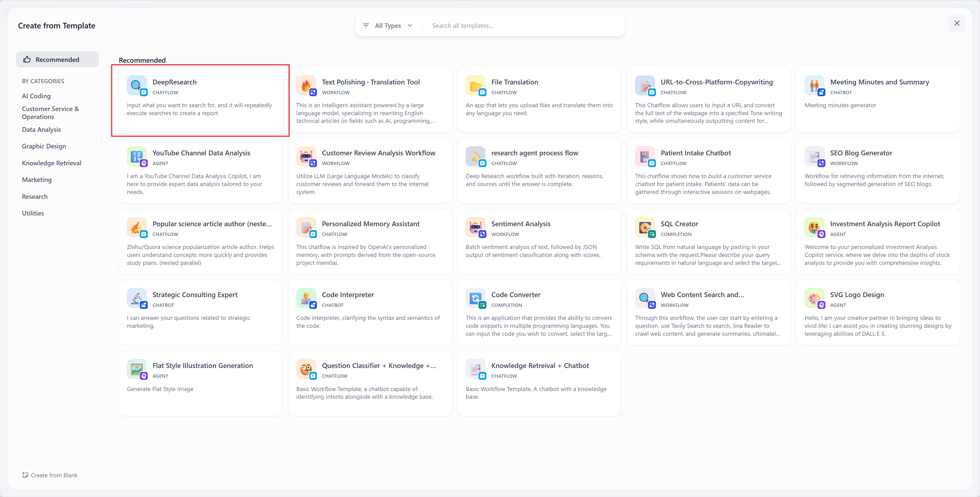This screenshot has height=497, width=980.
Task: Click the flame icon on Text Polishing card
Action: point(306,85)
